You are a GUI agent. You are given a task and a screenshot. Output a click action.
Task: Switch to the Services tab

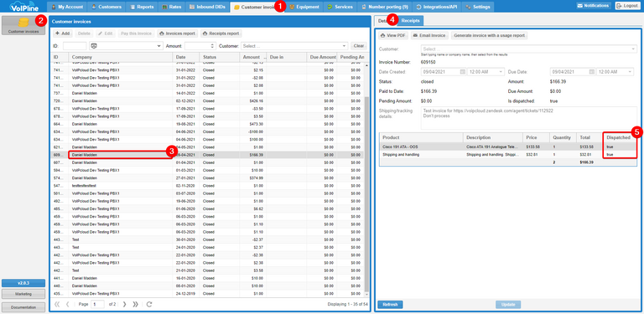coord(340,7)
